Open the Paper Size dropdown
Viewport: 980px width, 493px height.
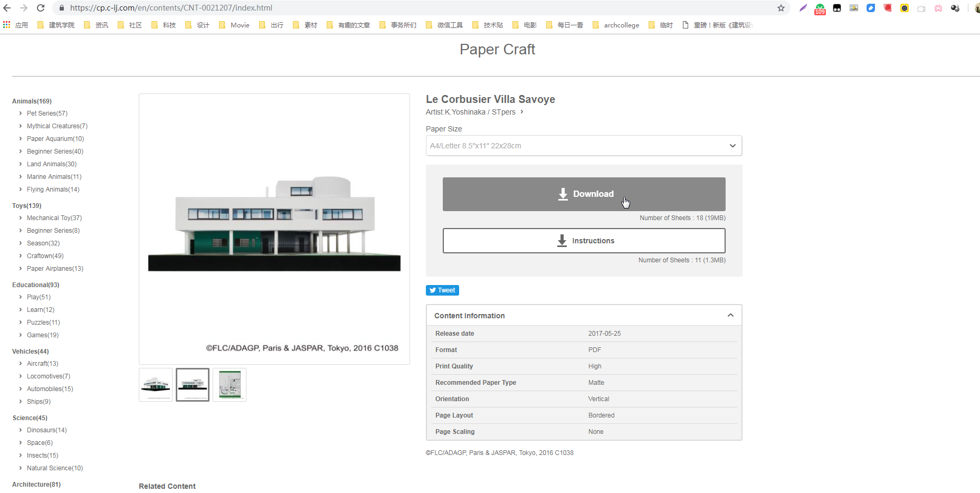click(584, 146)
